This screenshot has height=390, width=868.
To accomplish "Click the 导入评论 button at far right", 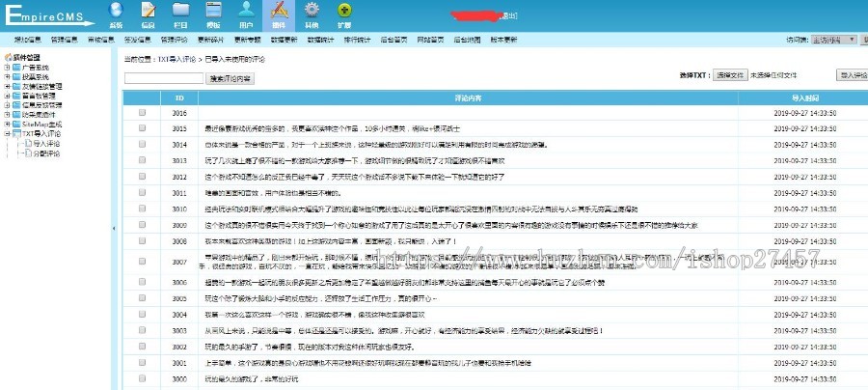I will point(852,75).
